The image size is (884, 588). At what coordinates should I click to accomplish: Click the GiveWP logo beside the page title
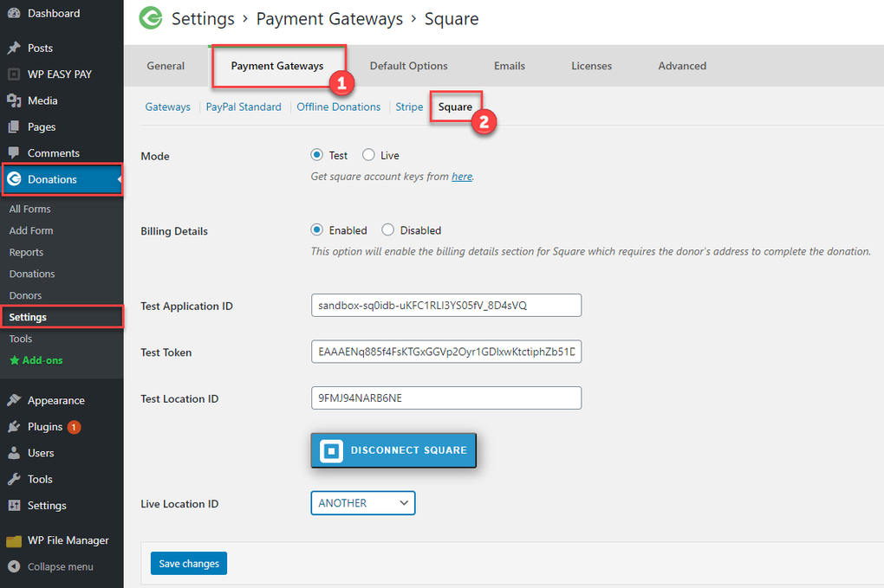(x=150, y=18)
